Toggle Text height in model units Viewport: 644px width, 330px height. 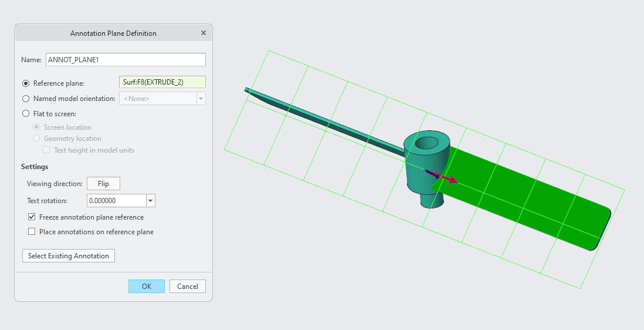click(46, 150)
